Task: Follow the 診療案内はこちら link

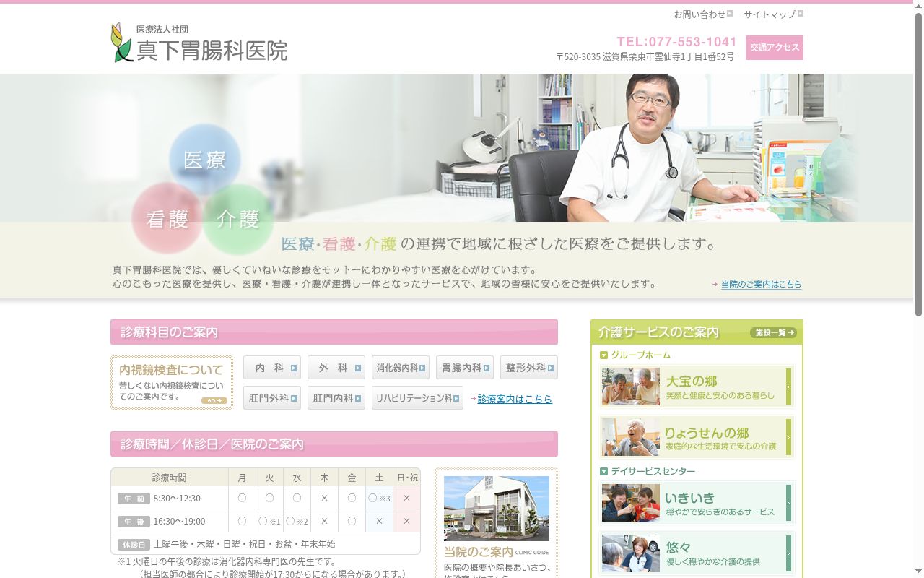Action: (515, 399)
